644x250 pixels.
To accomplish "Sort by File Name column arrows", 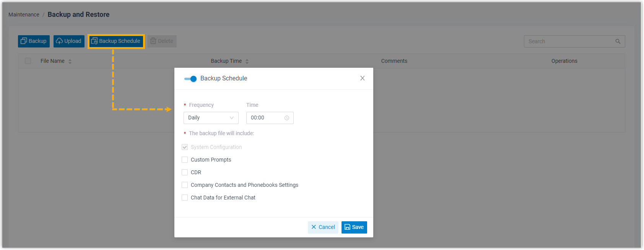I will tap(70, 61).
